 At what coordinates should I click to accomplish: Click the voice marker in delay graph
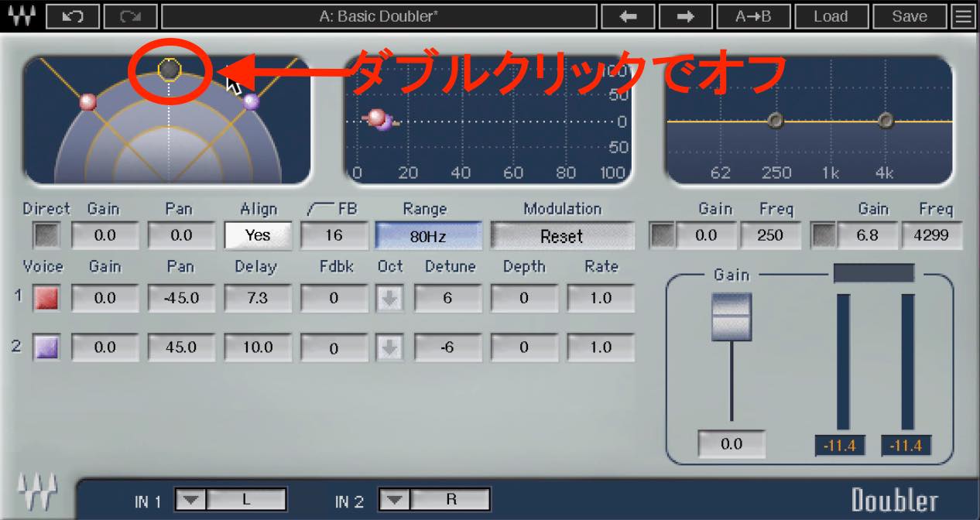pyautogui.click(x=379, y=119)
